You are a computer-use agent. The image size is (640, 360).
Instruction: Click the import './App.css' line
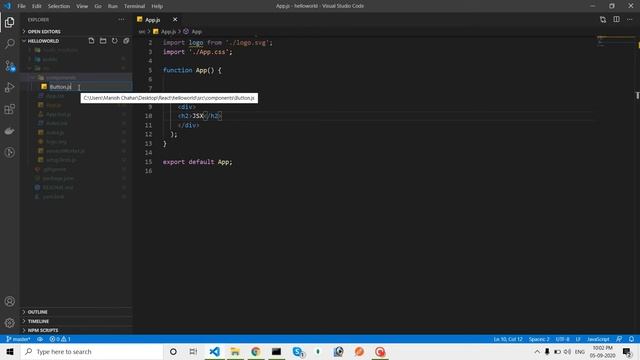[x=198, y=52]
